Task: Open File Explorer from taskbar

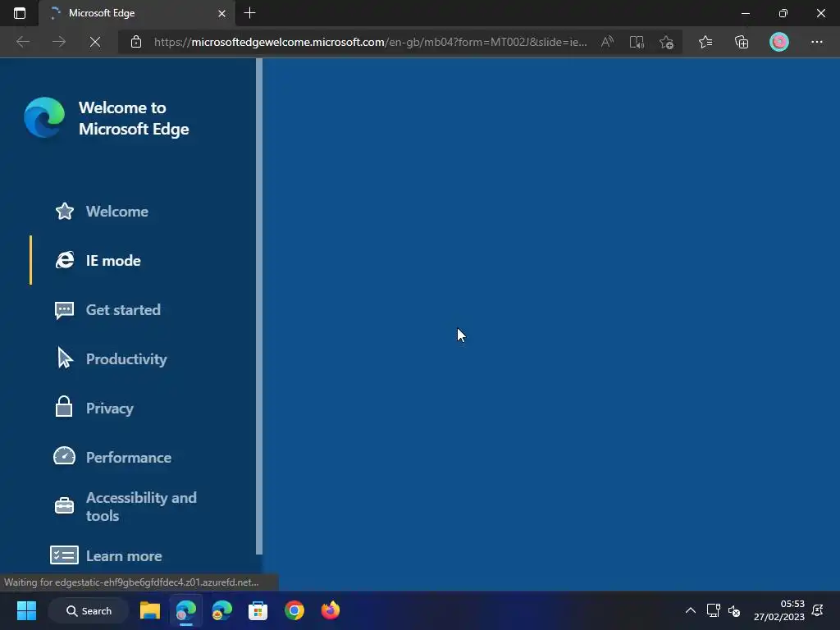Action: coord(150,610)
